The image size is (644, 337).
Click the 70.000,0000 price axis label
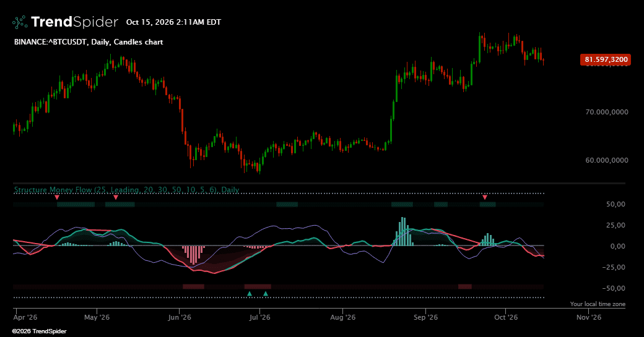[607, 112]
